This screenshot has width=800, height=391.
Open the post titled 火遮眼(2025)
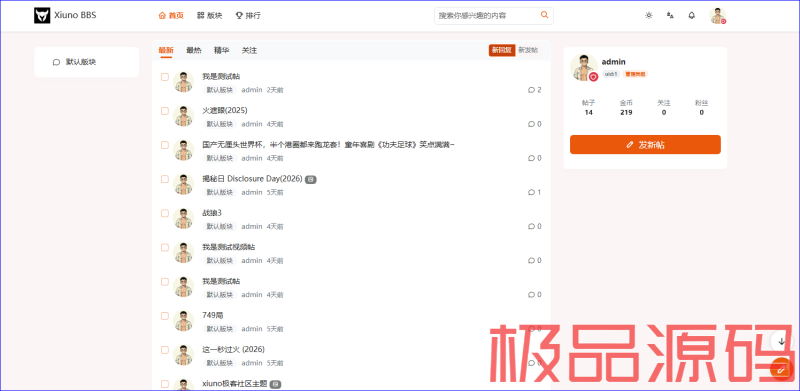pos(225,111)
